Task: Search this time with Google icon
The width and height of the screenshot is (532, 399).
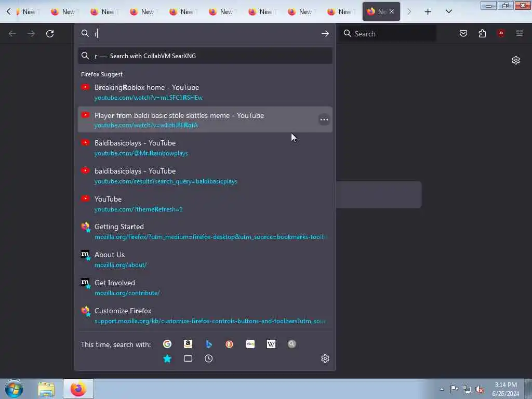Action: click(167, 344)
